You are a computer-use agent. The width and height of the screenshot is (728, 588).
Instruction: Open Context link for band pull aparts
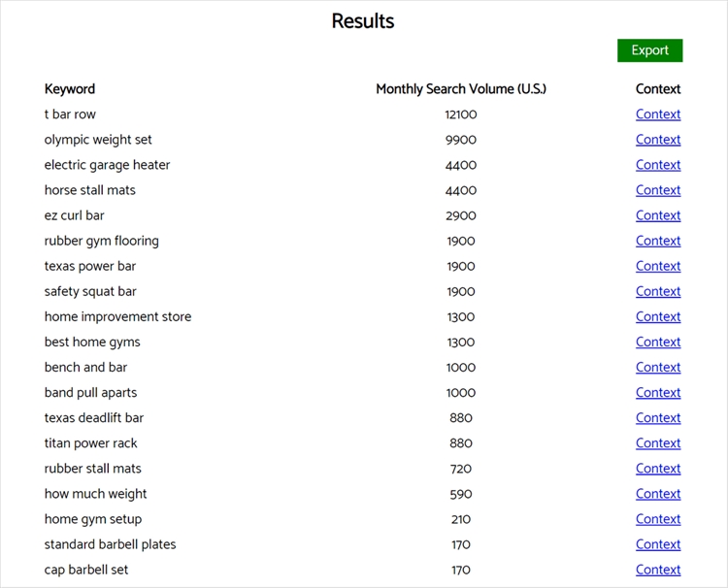[658, 392]
